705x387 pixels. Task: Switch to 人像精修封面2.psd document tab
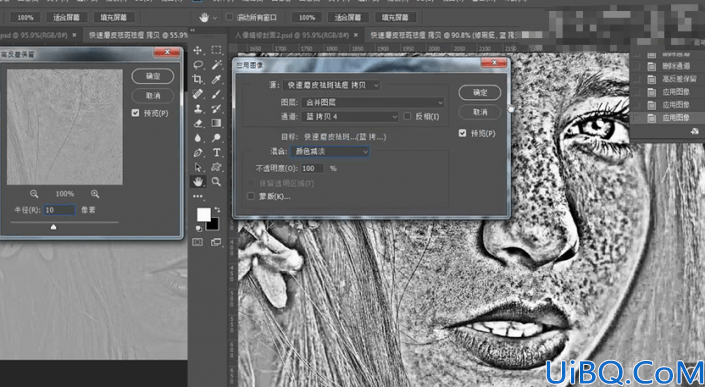click(292, 35)
